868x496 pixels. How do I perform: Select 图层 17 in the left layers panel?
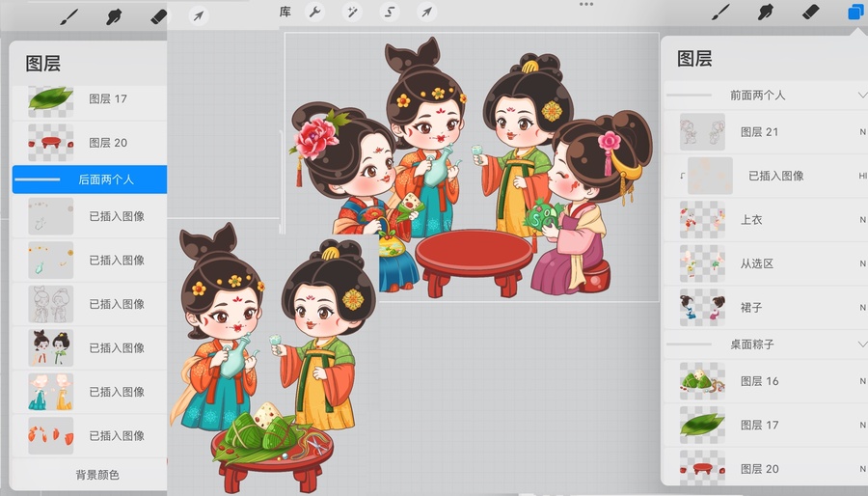(90, 99)
